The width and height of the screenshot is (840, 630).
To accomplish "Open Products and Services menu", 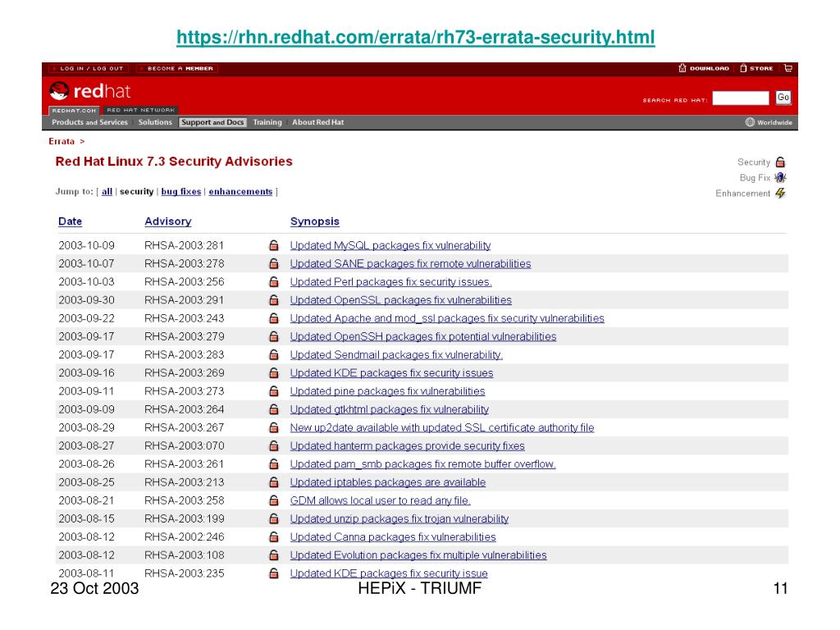I will tap(89, 122).
